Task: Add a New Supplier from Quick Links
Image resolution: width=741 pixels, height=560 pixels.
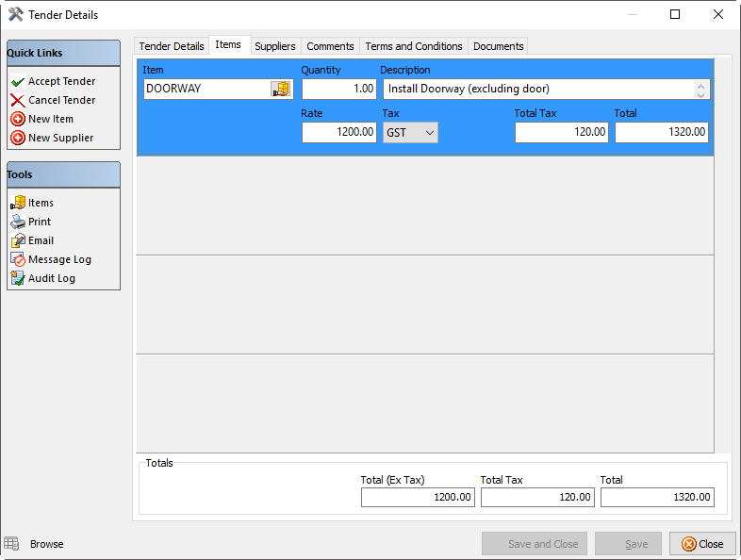Action: tap(60, 138)
